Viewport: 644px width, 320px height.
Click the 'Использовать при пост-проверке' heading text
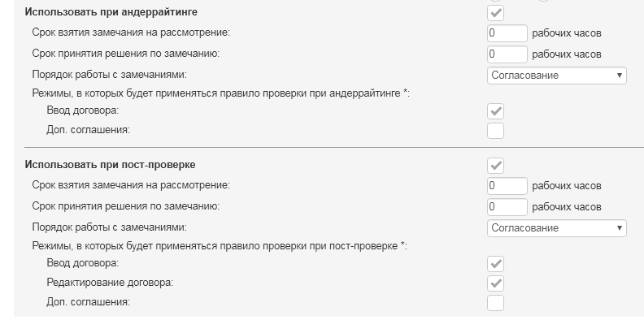[x=110, y=165]
